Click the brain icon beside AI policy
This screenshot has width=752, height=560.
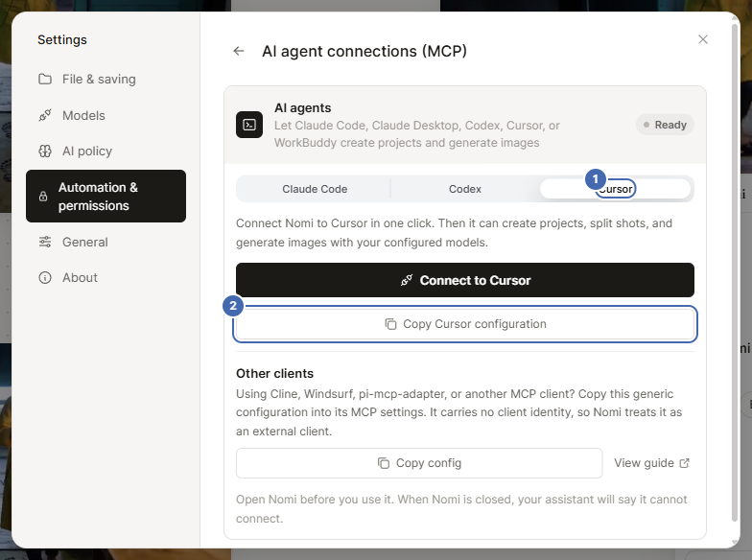(x=45, y=152)
